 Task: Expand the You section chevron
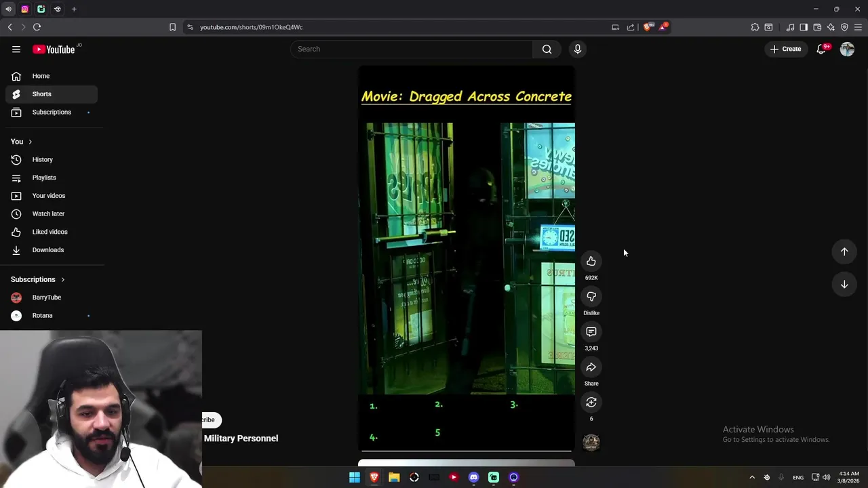tap(30, 142)
